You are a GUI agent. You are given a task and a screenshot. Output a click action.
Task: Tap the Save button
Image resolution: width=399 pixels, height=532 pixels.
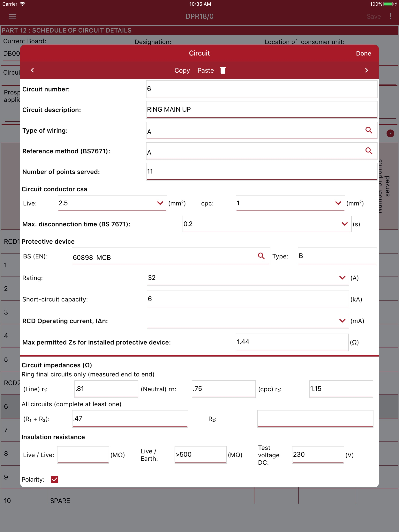tap(373, 16)
